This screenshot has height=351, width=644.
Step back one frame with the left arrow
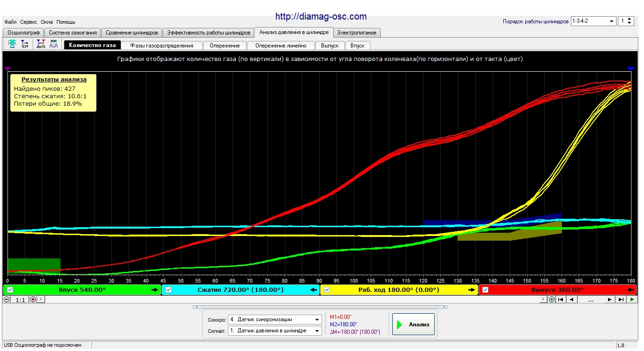tap(572, 299)
